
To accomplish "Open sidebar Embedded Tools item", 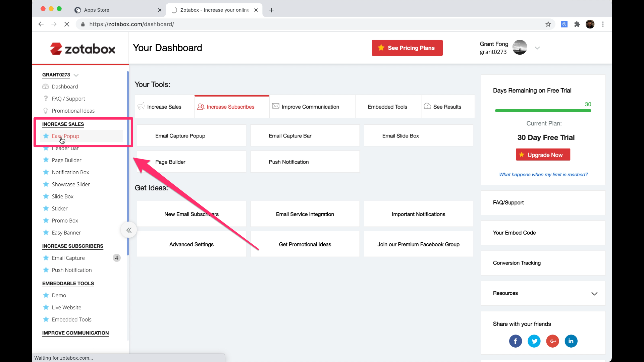I will coord(71,319).
